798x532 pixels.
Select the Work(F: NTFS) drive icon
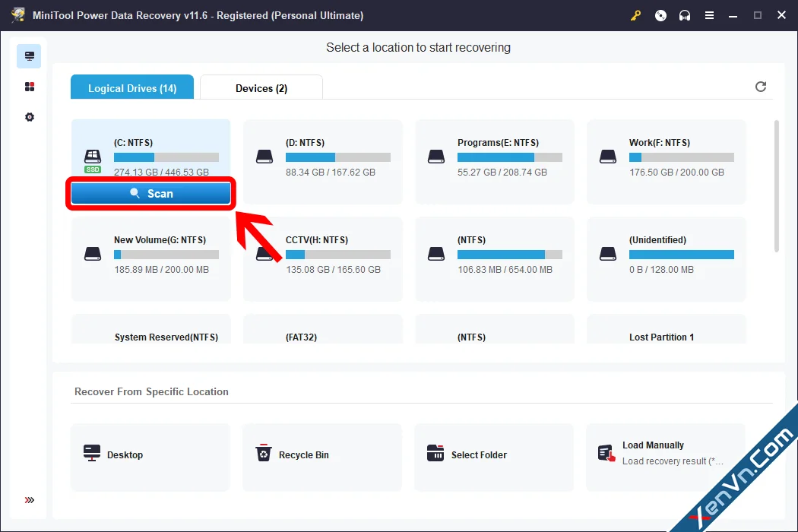coord(608,157)
